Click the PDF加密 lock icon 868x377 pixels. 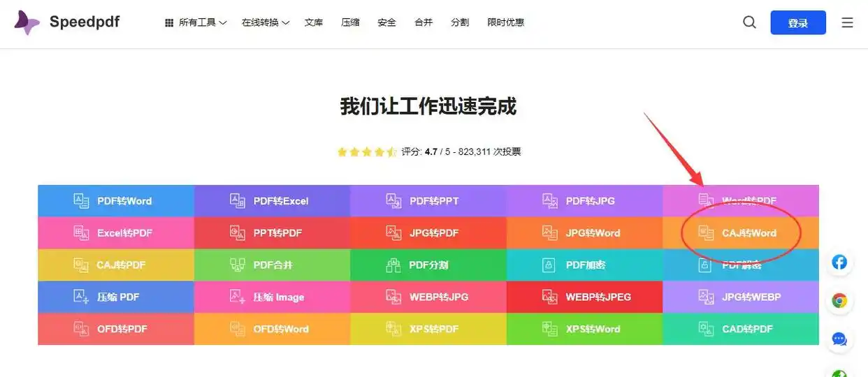550,265
